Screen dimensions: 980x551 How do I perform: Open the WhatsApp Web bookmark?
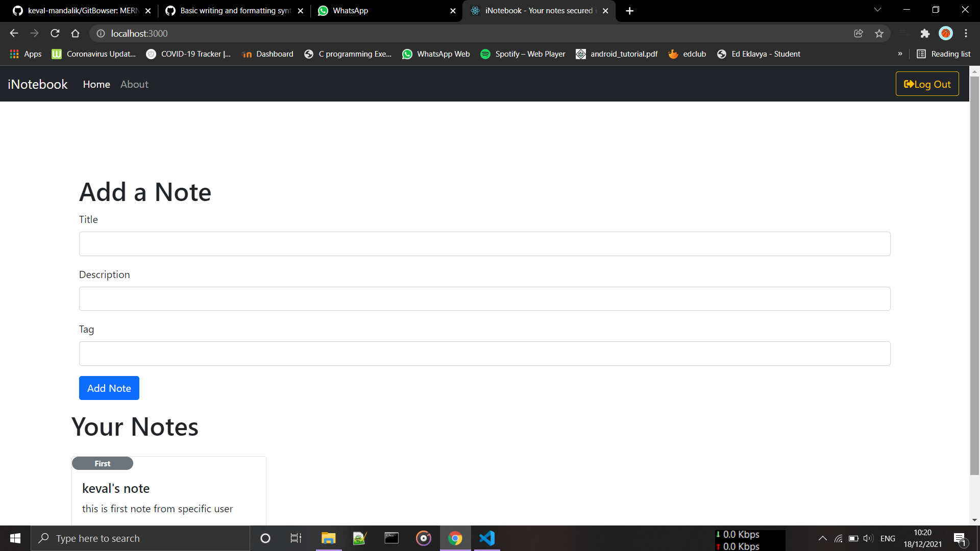point(435,54)
